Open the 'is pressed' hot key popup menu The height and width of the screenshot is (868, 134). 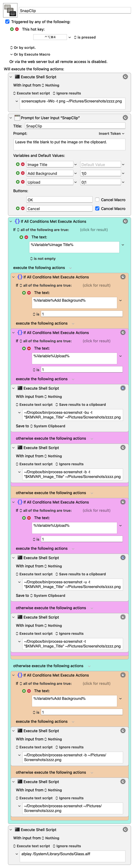point(84,37)
